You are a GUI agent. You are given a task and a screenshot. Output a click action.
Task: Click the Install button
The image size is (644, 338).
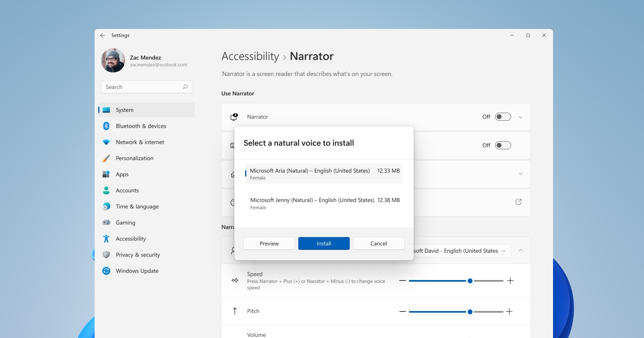click(x=324, y=243)
